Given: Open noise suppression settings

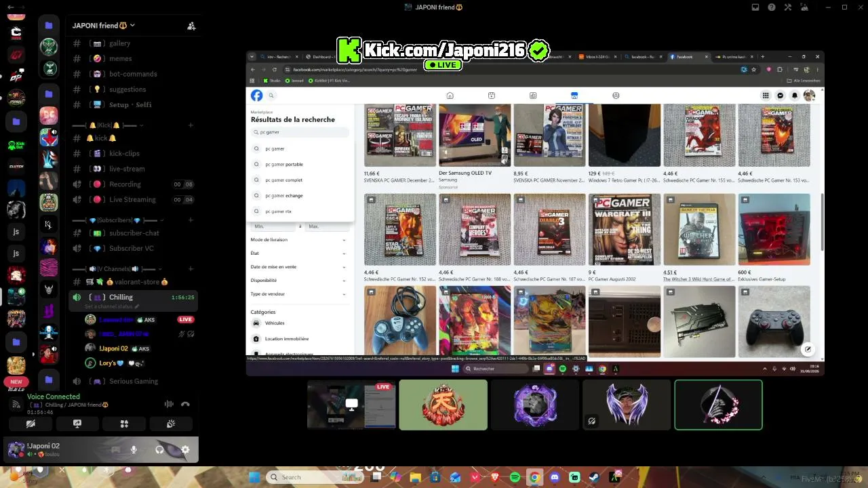Looking at the screenshot, I should pyautogui.click(x=169, y=404).
